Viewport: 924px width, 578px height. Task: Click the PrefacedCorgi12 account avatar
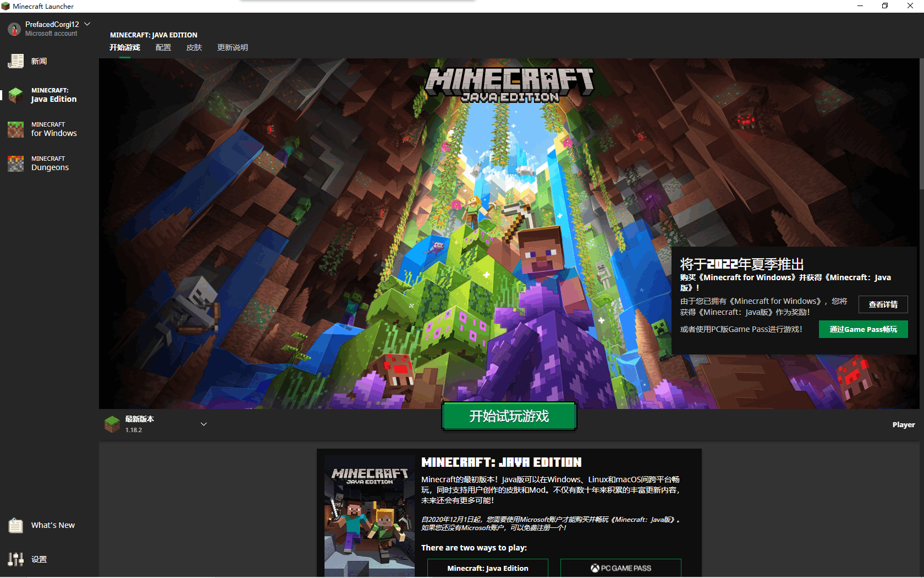click(14, 29)
